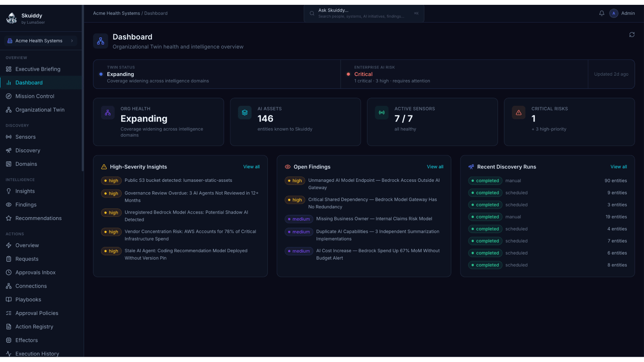Click Acme Health Systems breadcrumb link
Viewport: 644px width, 362px height.
[x=116, y=13]
